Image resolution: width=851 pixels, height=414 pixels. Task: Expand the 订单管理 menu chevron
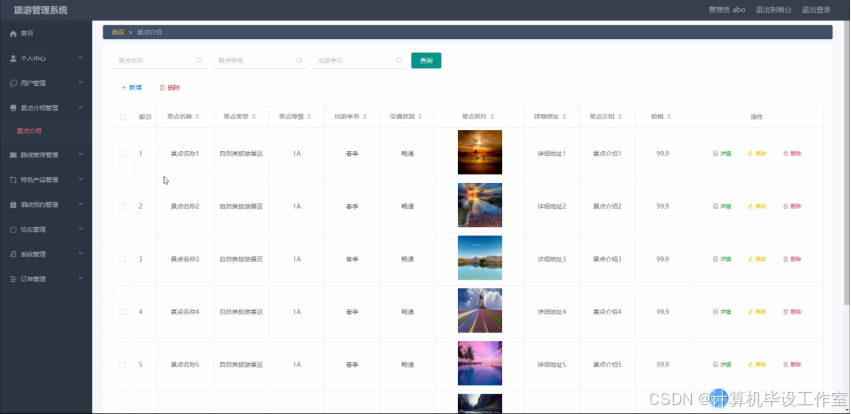tap(80, 278)
